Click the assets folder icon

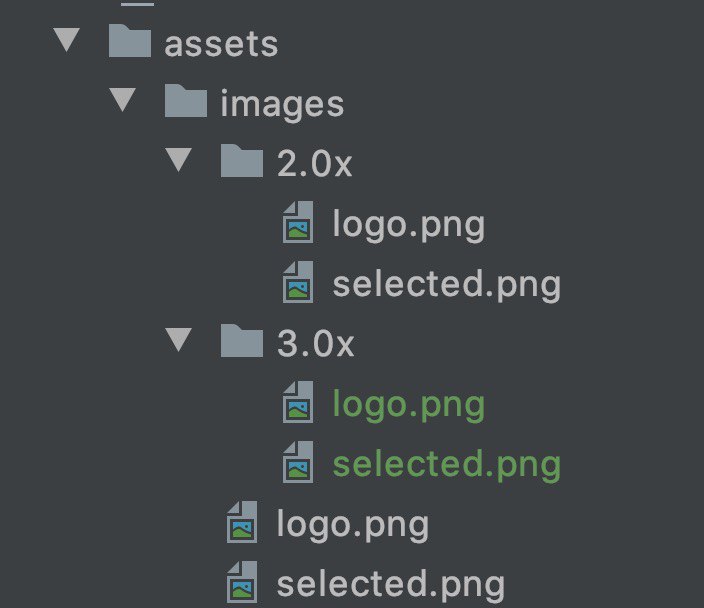[x=130, y=40]
